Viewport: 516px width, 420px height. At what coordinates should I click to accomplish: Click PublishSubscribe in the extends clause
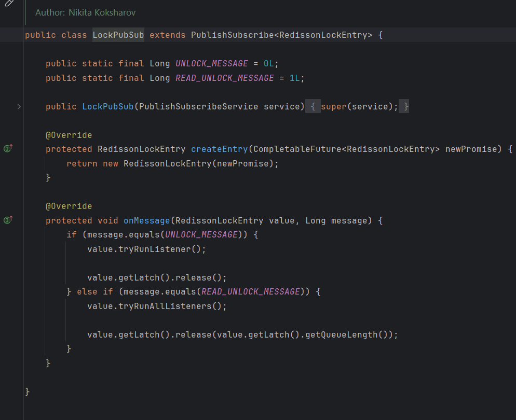click(233, 35)
